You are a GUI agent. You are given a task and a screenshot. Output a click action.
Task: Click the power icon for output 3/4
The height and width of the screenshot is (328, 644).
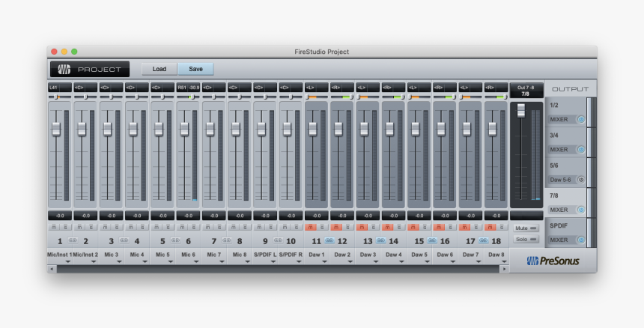581,150
